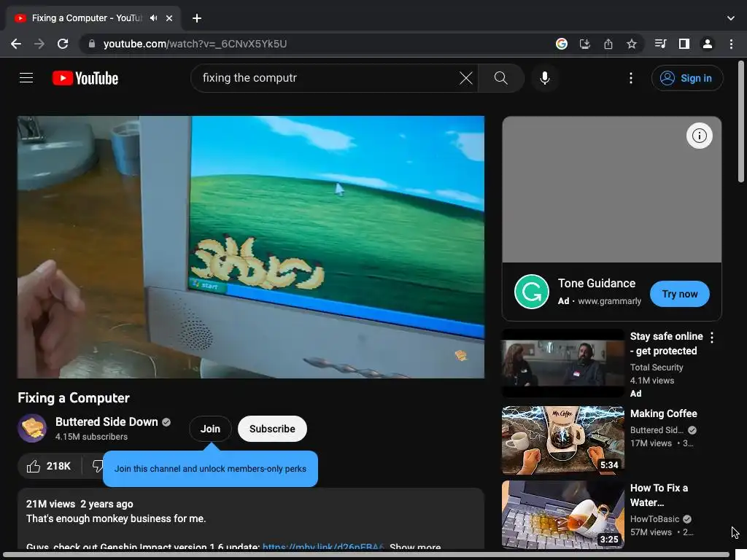Open Making Coffee video title
Screen dimensions: 747x560
click(663, 413)
